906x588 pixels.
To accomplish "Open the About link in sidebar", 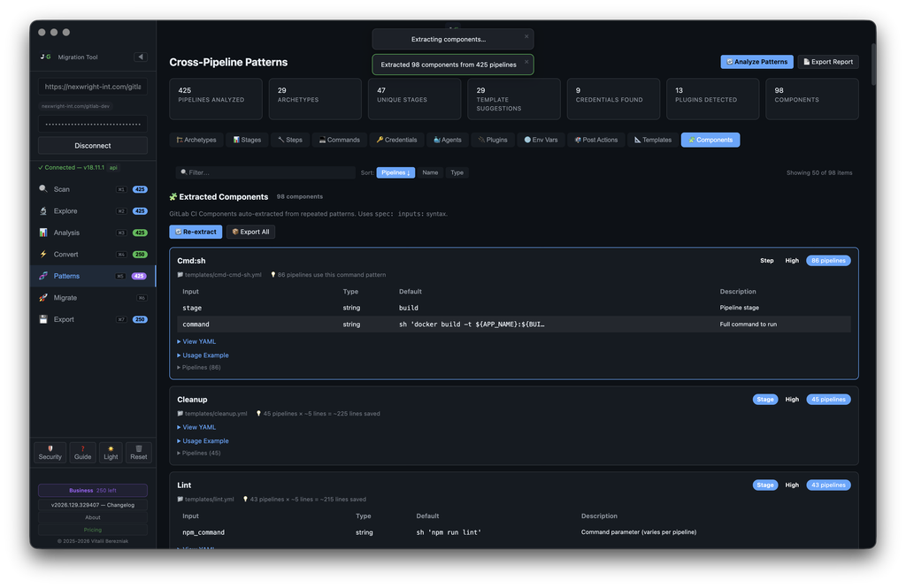I will point(92,517).
